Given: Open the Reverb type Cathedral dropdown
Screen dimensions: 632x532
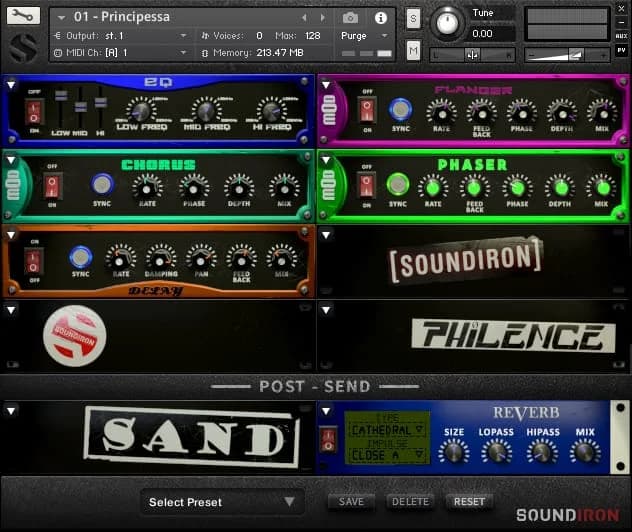Looking at the screenshot, I should point(388,430).
